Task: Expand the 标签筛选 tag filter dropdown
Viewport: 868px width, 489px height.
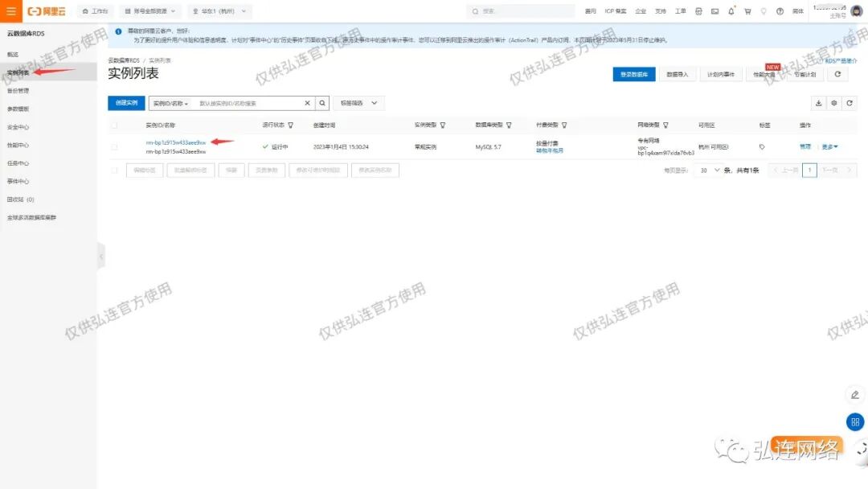Action: (358, 103)
